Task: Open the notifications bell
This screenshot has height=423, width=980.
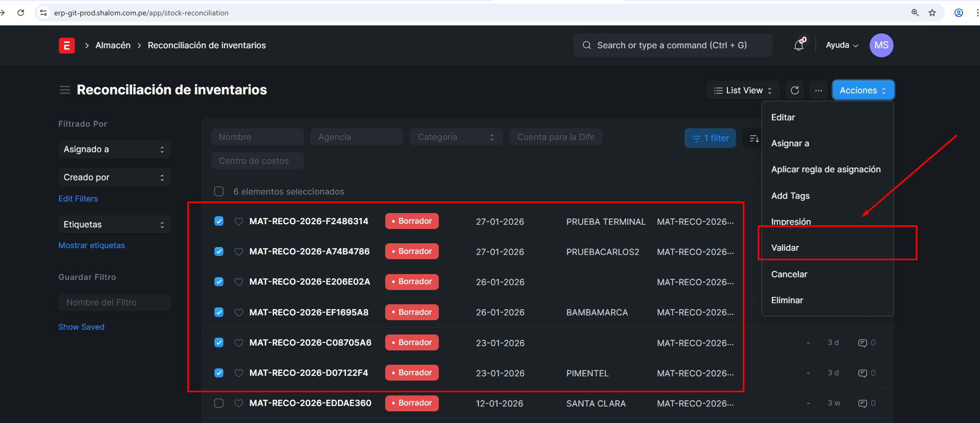Action: click(799, 46)
